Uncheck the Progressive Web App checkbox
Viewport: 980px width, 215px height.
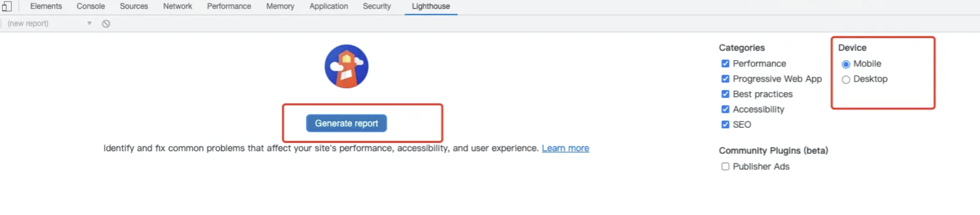(x=725, y=79)
